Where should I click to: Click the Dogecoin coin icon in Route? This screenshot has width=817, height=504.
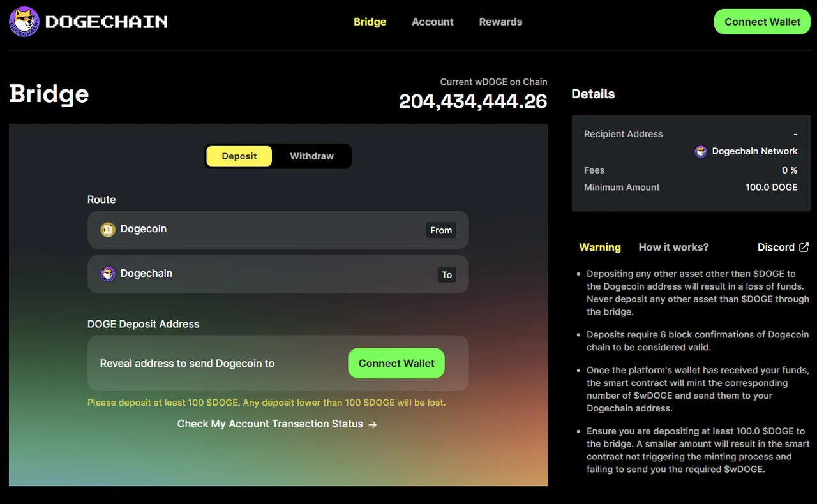tap(108, 230)
